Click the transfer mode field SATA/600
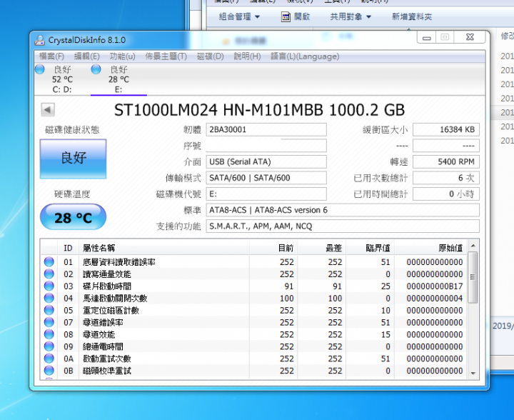514x420 pixels. coord(266,178)
